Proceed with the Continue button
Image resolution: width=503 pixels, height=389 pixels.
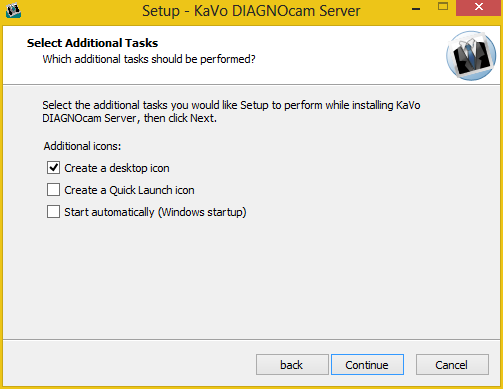pos(367,365)
